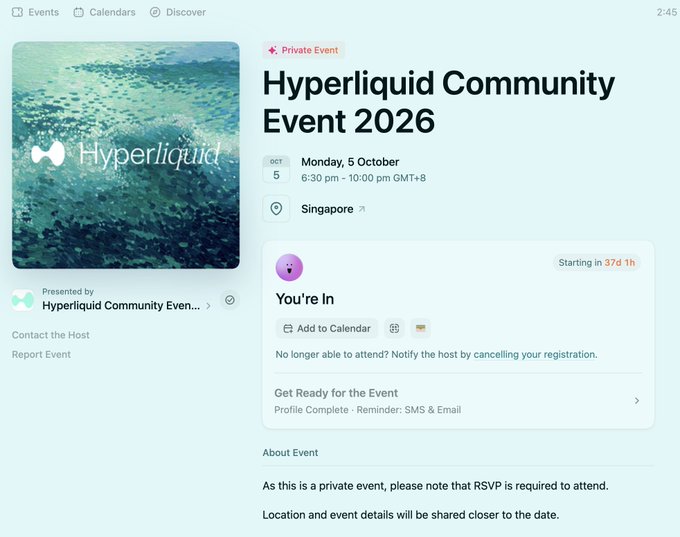Screen dimensions: 680x537
Task: Go to the Discover tab
Action: tap(178, 12)
